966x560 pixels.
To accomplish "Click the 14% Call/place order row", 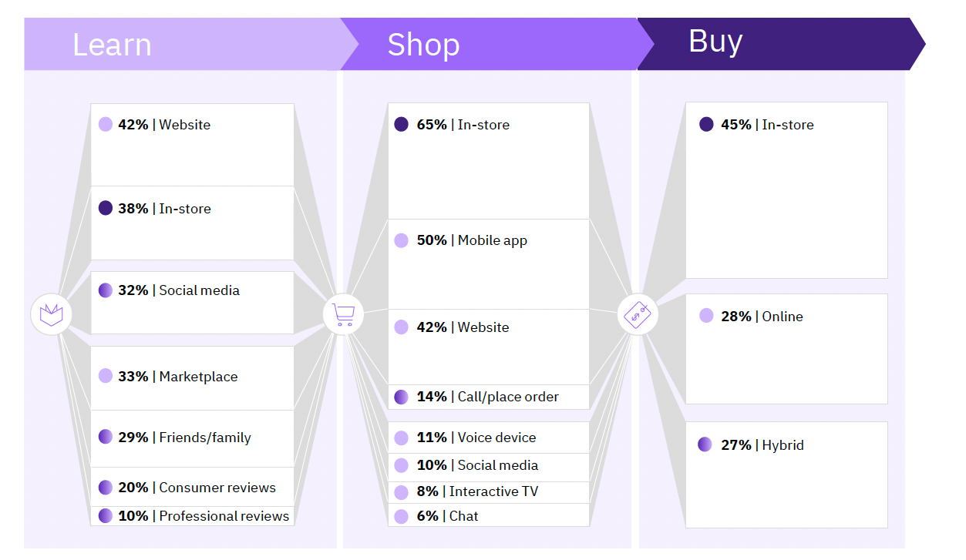I will [x=489, y=397].
